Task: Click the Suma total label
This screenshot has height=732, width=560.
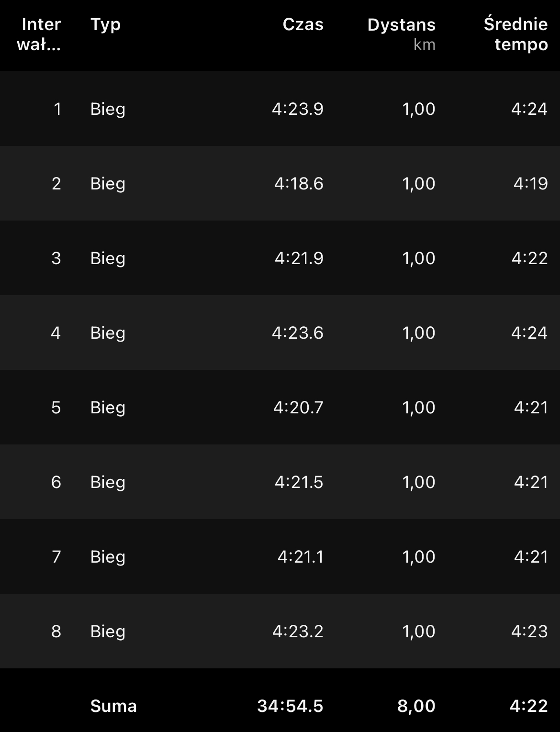Action: (x=113, y=706)
